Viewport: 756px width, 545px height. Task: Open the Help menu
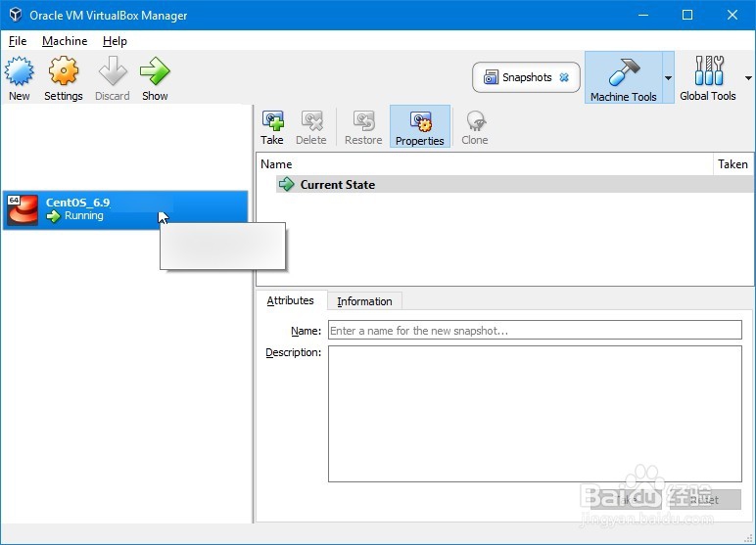[x=115, y=41]
